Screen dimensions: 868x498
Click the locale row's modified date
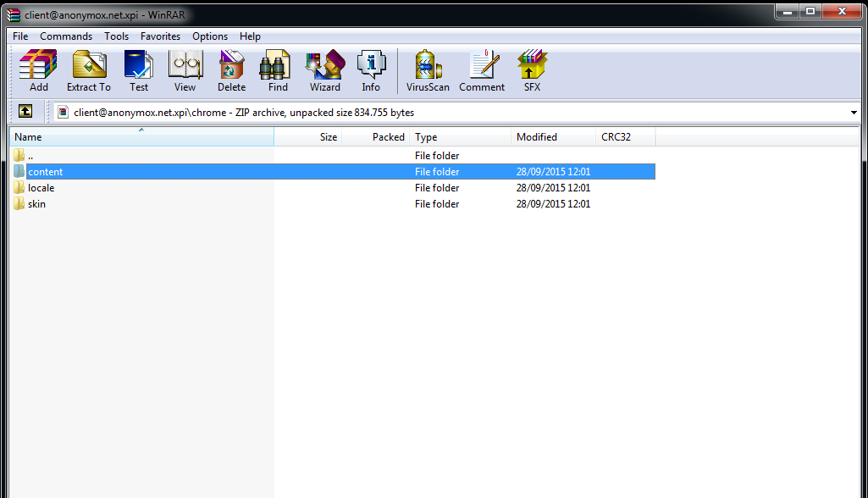point(553,188)
